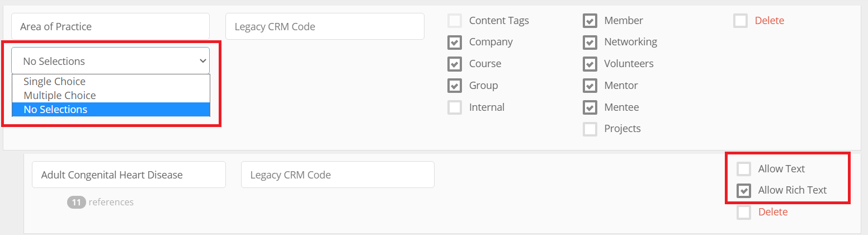
Task: Uncheck the Company checkbox
Action: [x=455, y=42]
